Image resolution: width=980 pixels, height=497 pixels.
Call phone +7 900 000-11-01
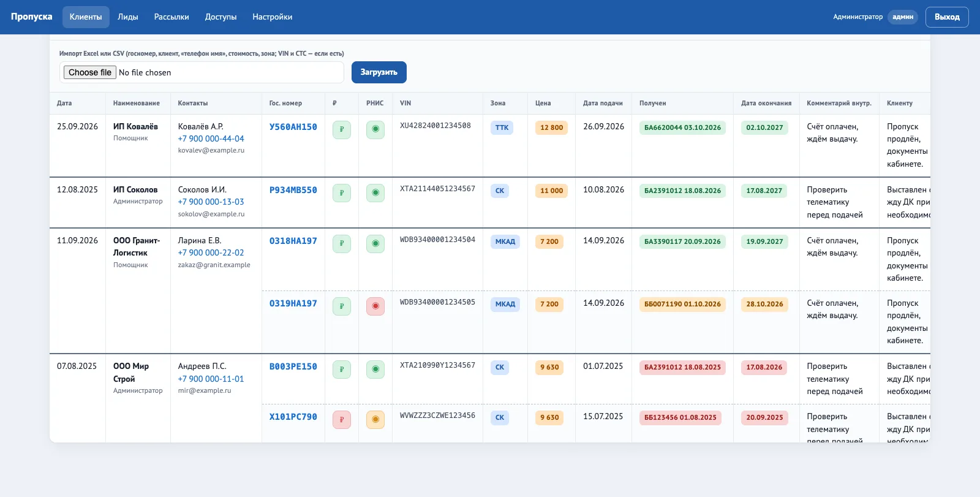(x=211, y=379)
